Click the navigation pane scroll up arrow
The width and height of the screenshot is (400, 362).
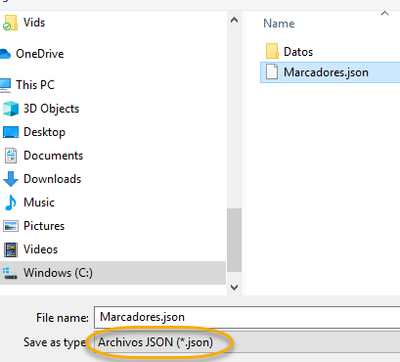tap(234, 20)
